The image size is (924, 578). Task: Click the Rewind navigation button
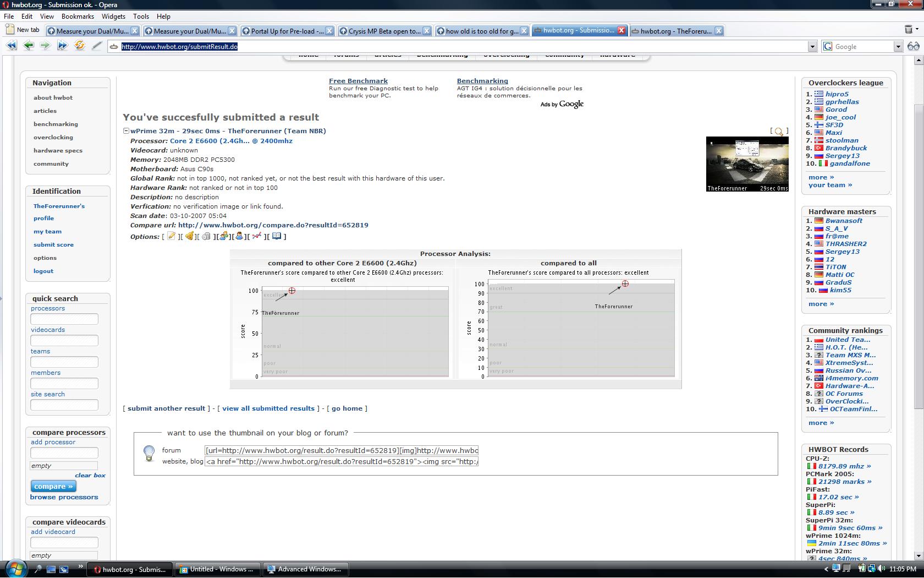(x=11, y=46)
